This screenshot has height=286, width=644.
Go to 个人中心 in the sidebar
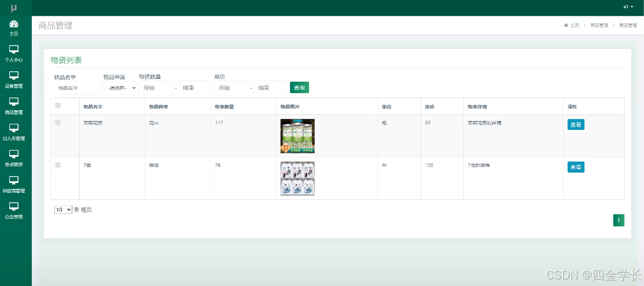point(14,54)
